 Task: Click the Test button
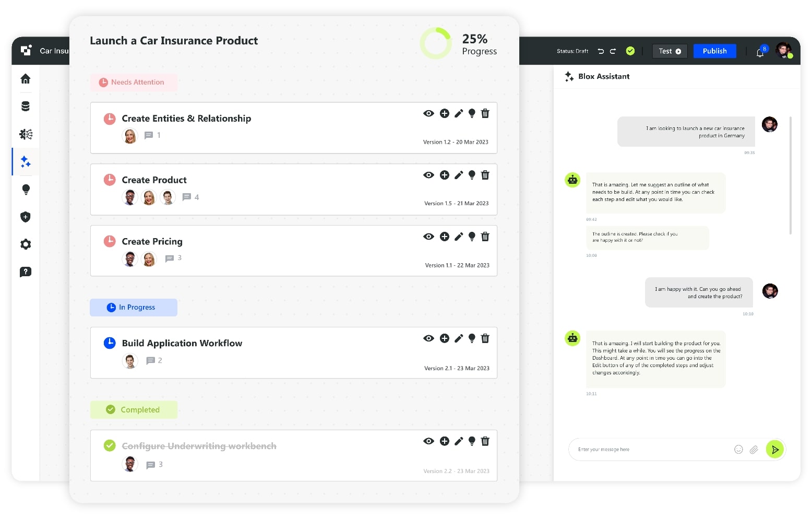(x=670, y=51)
